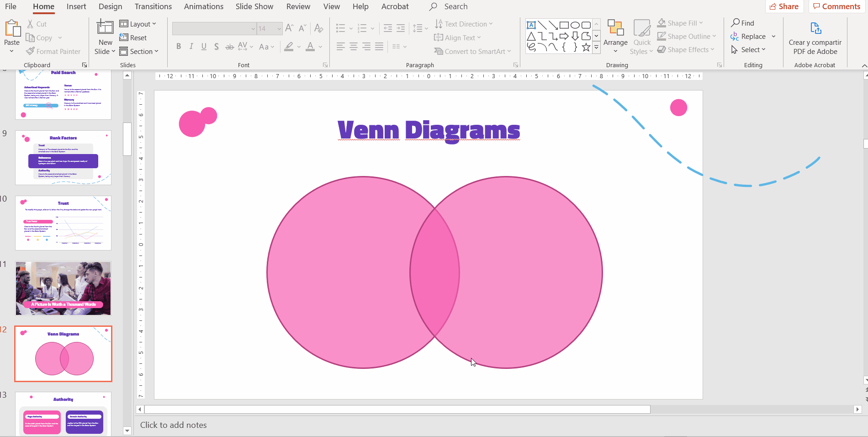Click the Share button
This screenshot has width=868, height=437.
[x=784, y=6]
